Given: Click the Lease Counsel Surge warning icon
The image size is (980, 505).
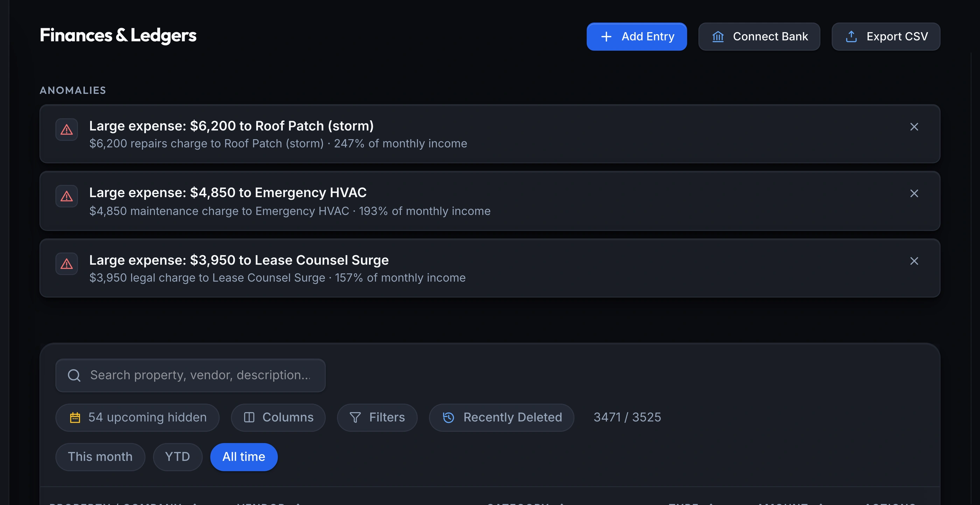Looking at the screenshot, I should [x=66, y=264].
